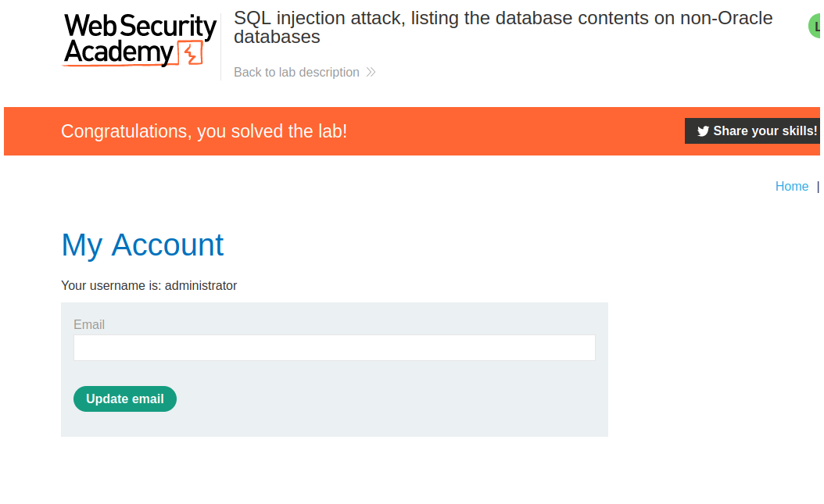824x504 pixels.
Task: Click the My Account heading
Action: click(x=142, y=245)
